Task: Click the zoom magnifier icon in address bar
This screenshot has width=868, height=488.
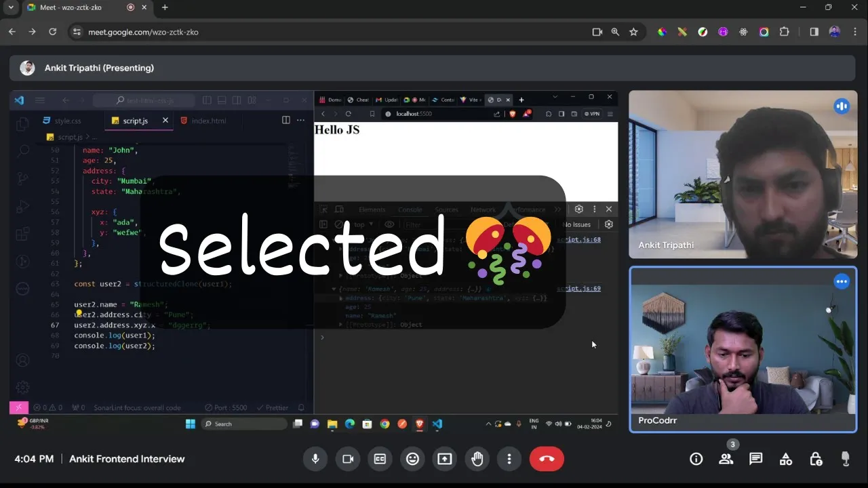Action: coord(615,32)
